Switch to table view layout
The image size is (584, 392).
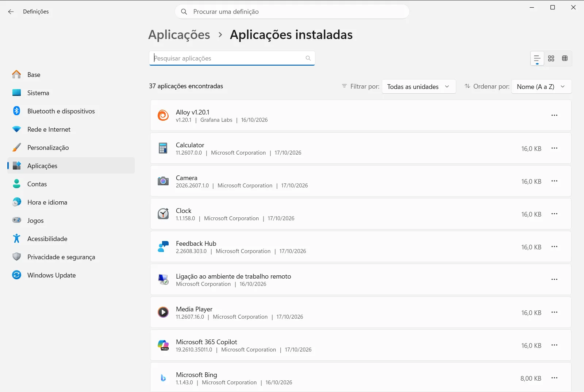point(565,58)
